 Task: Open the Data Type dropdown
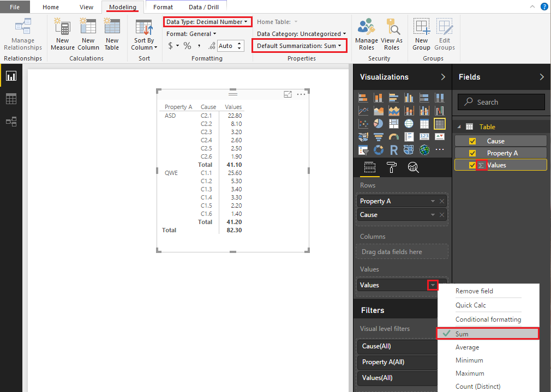[207, 22]
